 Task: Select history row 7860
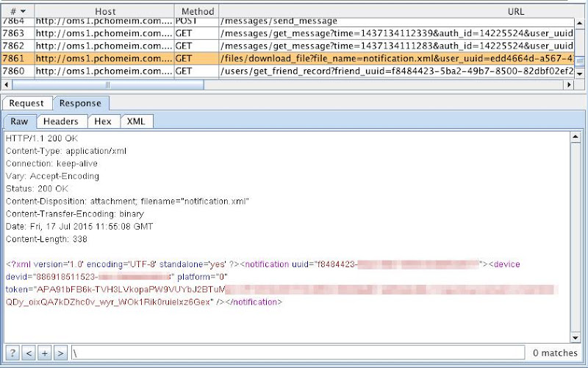tap(288, 71)
